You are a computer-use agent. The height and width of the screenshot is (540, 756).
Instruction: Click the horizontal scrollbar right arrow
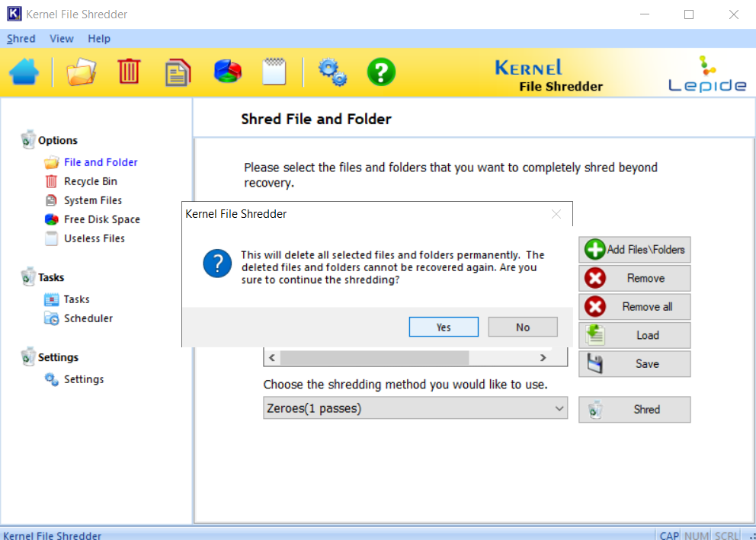[x=543, y=357]
